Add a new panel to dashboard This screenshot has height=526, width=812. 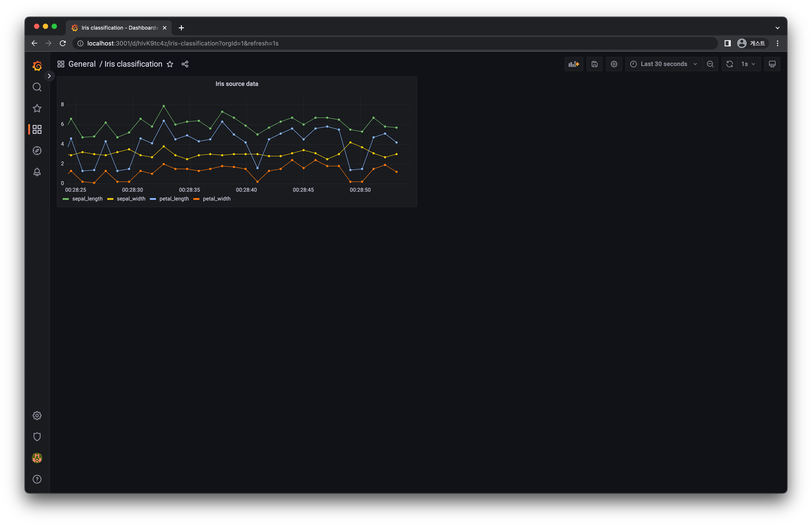click(x=574, y=64)
